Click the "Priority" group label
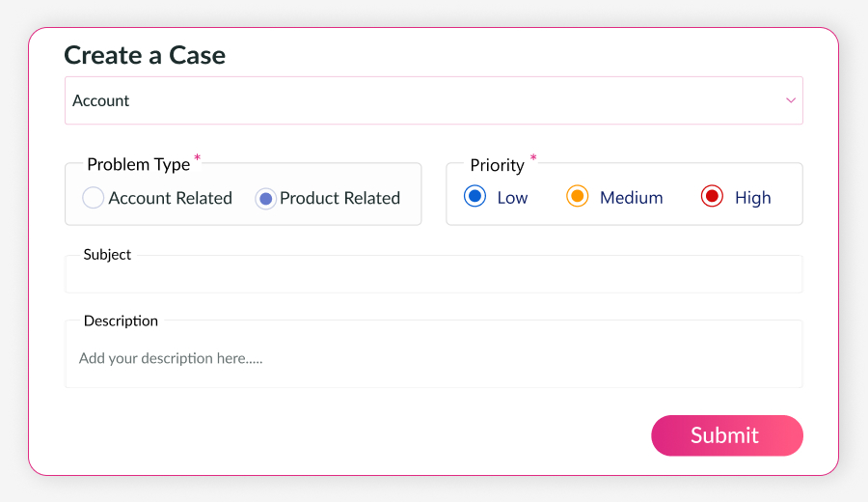 click(x=497, y=165)
